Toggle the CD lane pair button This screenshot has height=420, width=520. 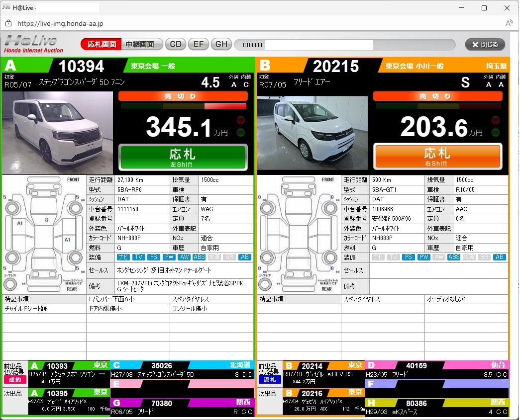176,44
